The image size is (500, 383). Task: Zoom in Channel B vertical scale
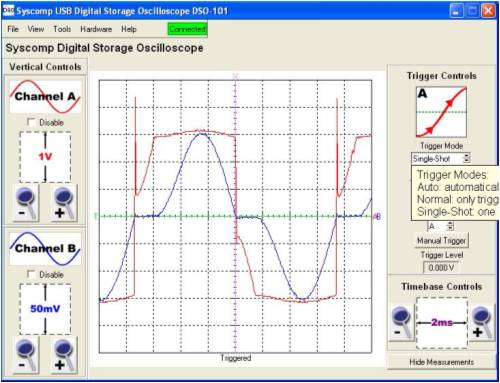click(65, 355)
